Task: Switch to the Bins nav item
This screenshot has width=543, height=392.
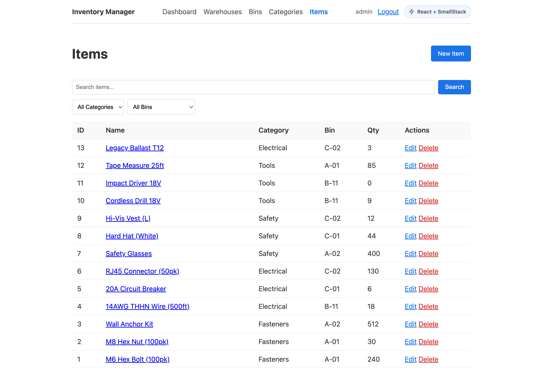Action: point(255,12)
